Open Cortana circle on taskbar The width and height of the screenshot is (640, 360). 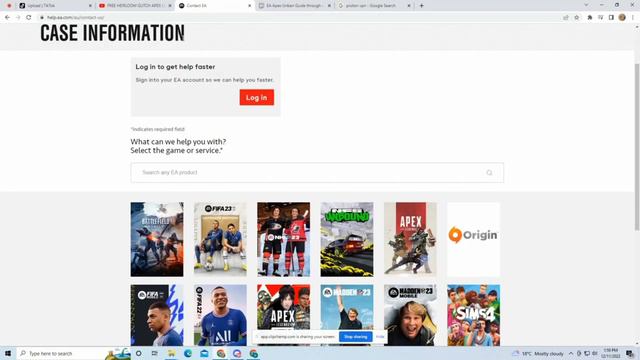point(139,353)
